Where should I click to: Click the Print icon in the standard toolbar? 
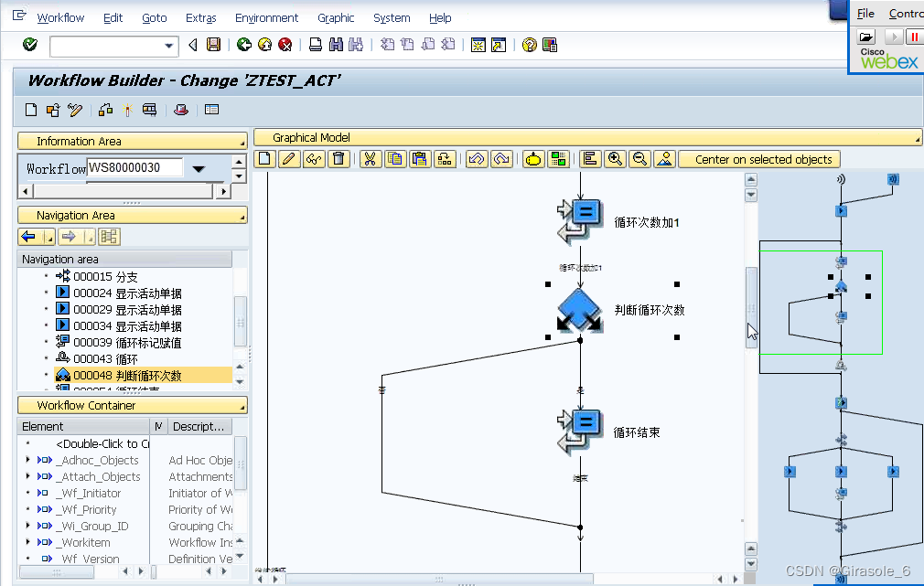(316, 45)
